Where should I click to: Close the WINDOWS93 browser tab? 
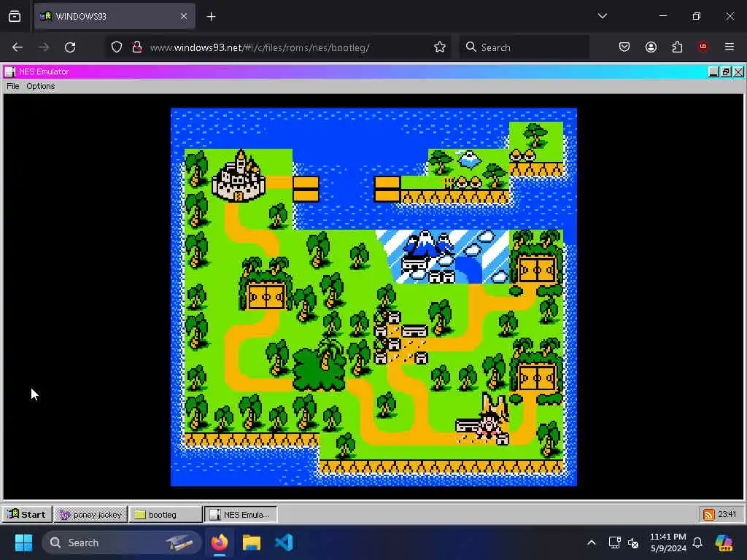tap(184, 17)
